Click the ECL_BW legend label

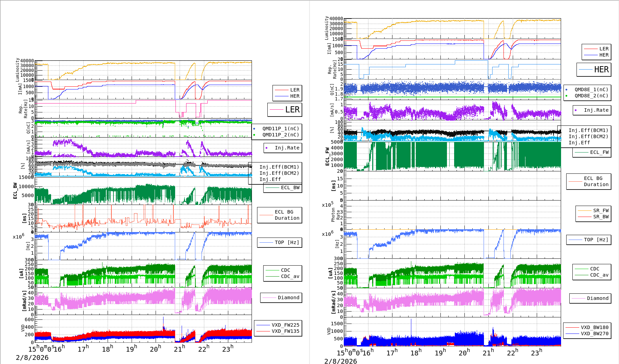click(x=290, y=188)
